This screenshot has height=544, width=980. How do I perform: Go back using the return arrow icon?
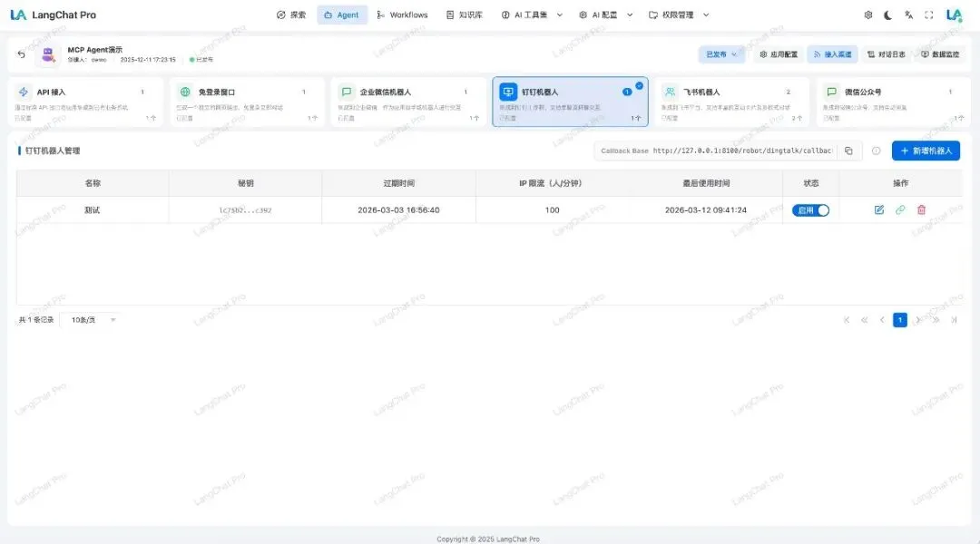(21, 54)
